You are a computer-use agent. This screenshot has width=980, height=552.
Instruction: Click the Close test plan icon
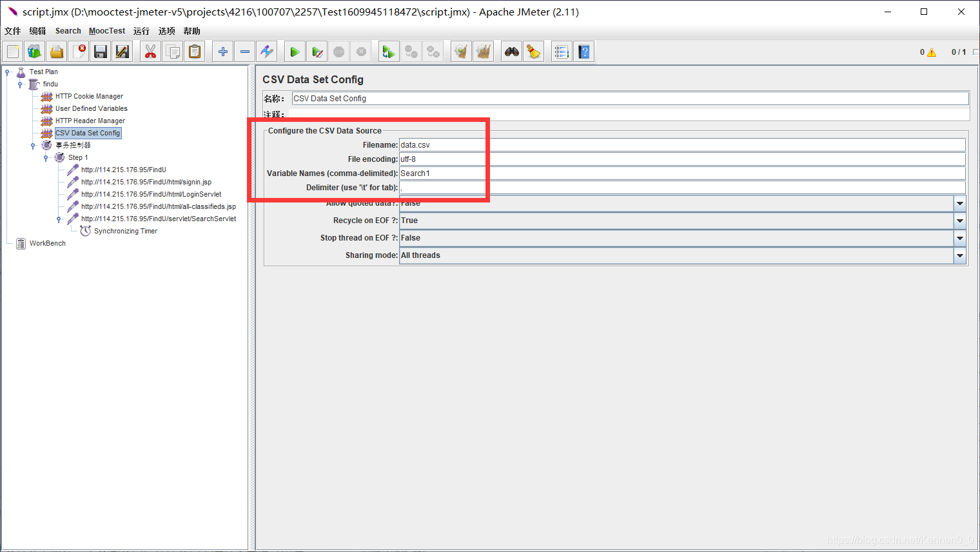pos(79,52)
